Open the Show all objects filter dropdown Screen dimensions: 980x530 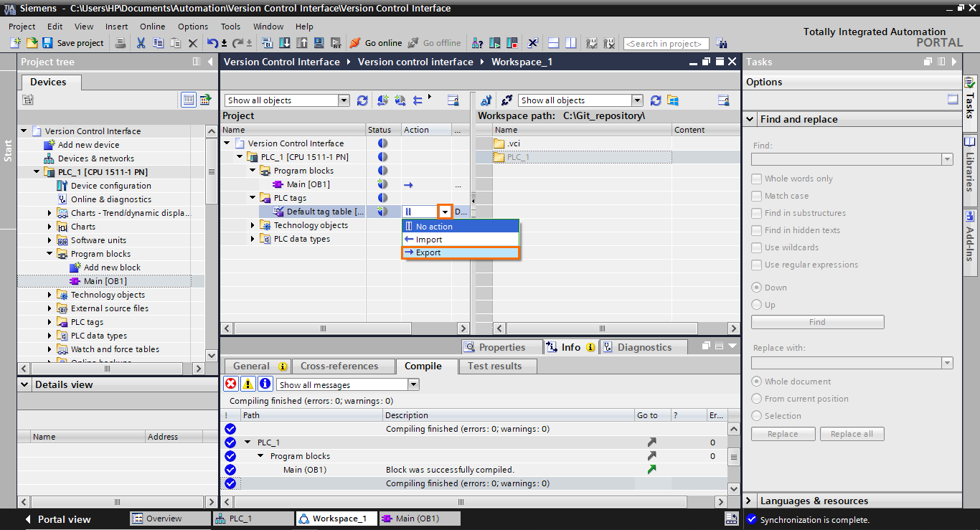tap(344, 100)
